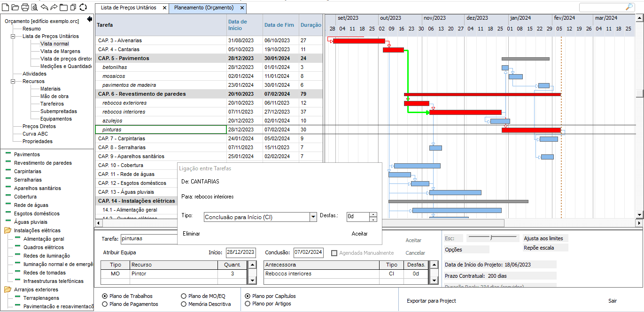Click the green icon beside Serralharias
This screenshot has height=312, width=644.
[8, 179]
